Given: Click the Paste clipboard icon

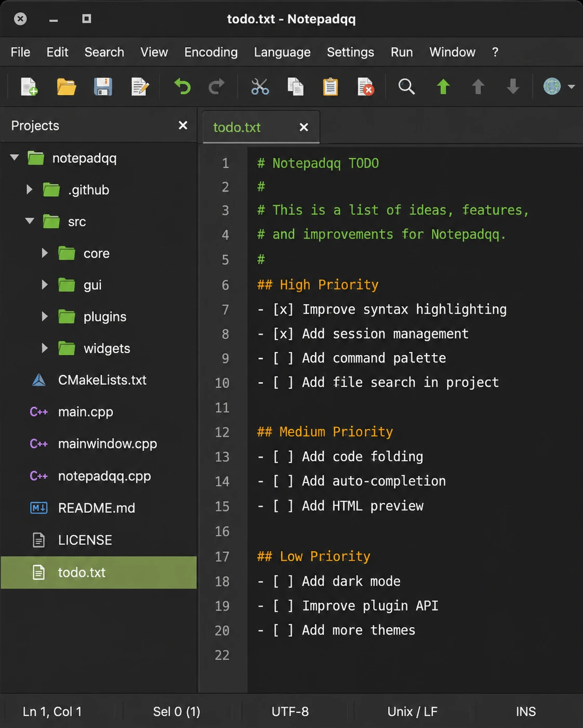Looking at the screenshot, I should pos(330,87).
